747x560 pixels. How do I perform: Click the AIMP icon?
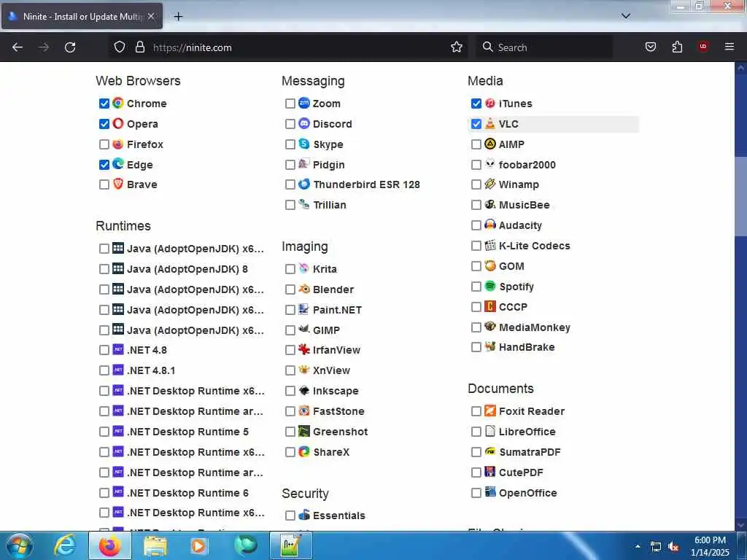(489, 144)
